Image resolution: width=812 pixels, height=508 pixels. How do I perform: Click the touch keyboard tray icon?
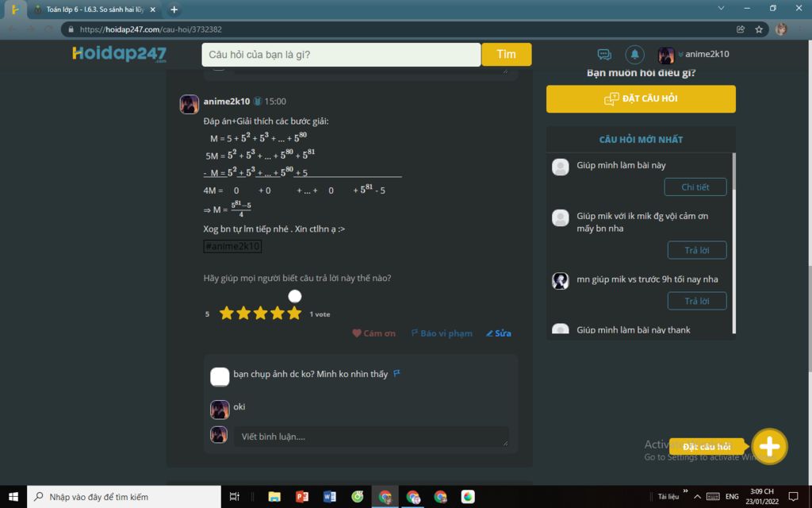coord(713,497)
